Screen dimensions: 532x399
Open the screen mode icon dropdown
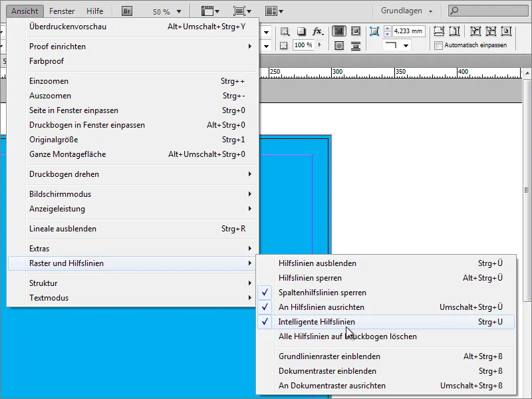(242, 11)
